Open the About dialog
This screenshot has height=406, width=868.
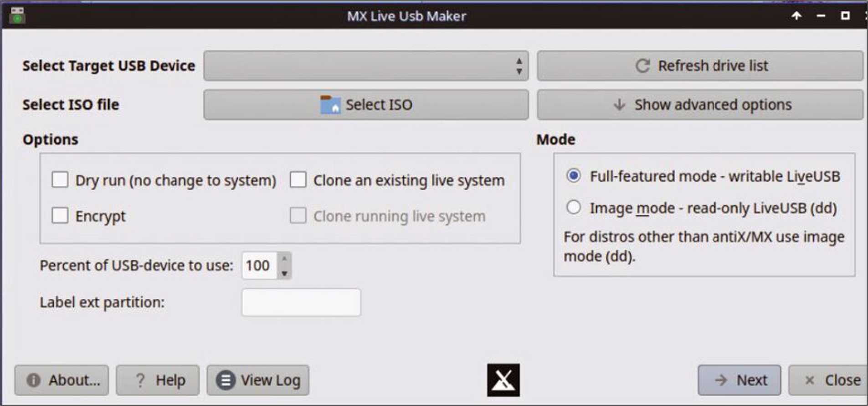tap(62, 380)
